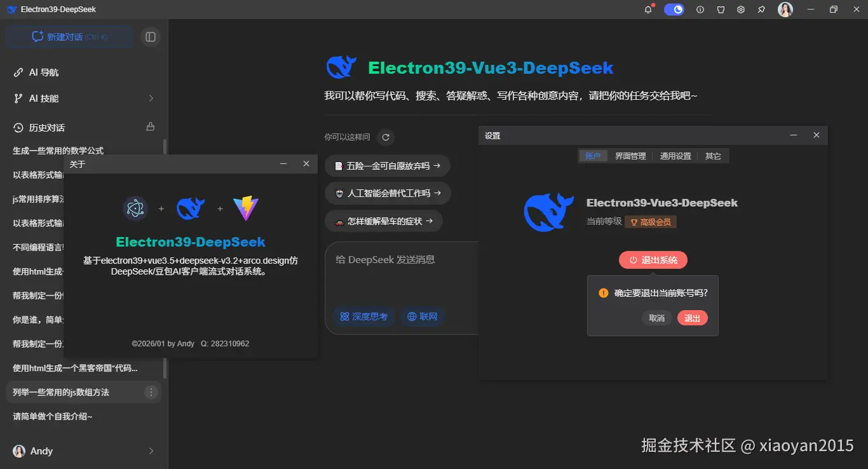Open the Andy user profile row
This screenshot has height=469, width=868.
(84, 451)
